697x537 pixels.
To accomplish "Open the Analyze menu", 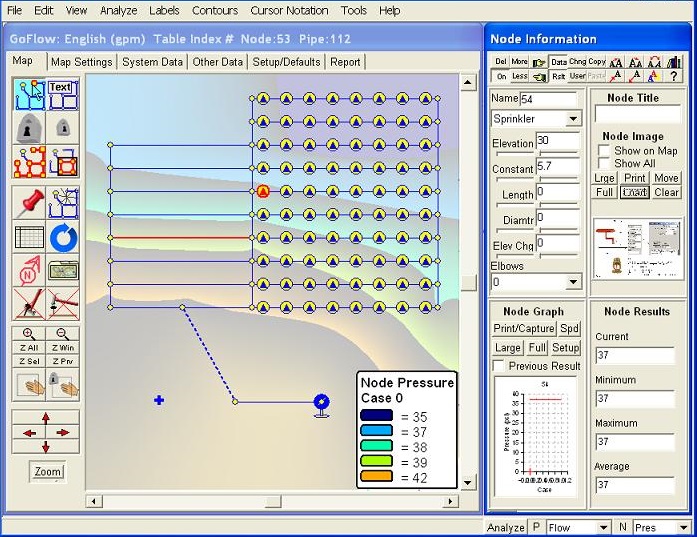I will (x=119, y=10).
